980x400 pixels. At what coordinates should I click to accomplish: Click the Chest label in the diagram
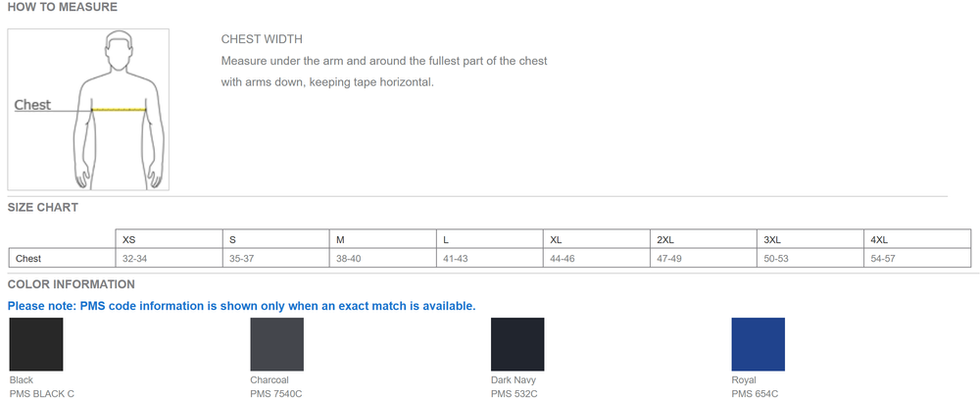[x=32, y=105]
